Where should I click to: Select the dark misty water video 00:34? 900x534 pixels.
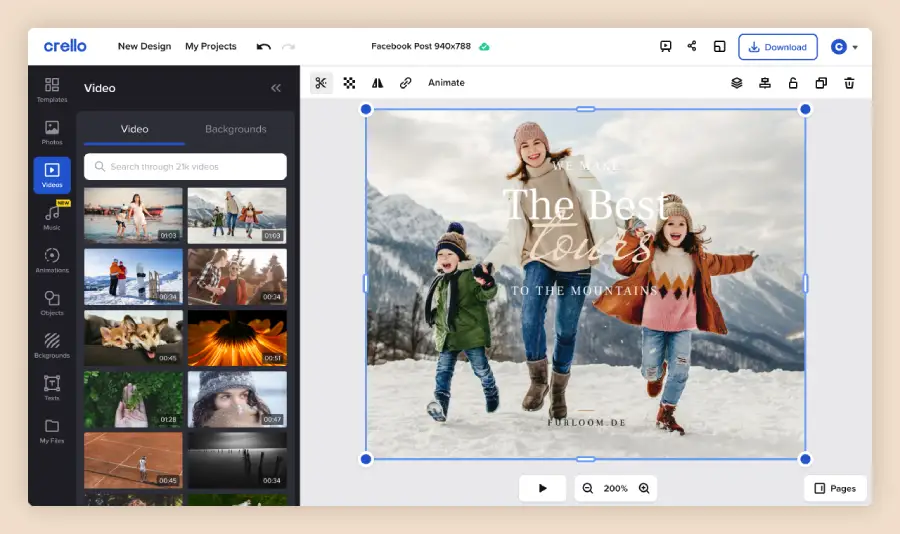(x=237, y=461)
